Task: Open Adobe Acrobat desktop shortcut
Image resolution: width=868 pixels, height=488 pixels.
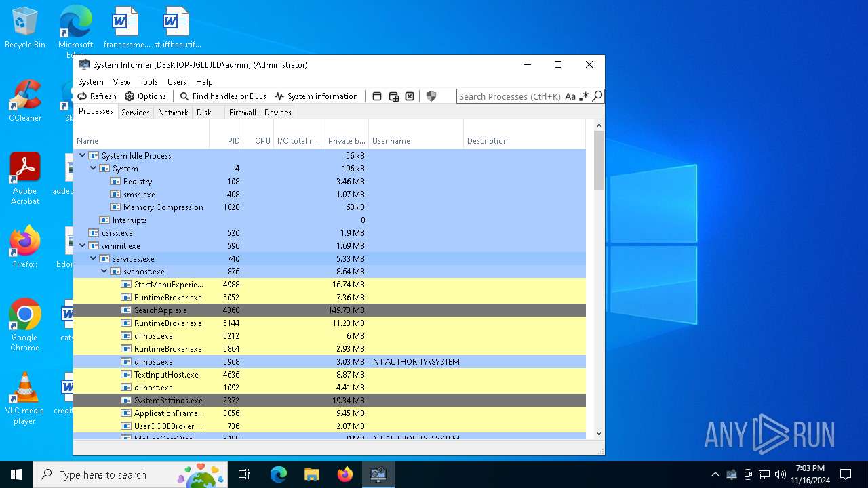Action: pyautogui.click(x=25, y=179)
